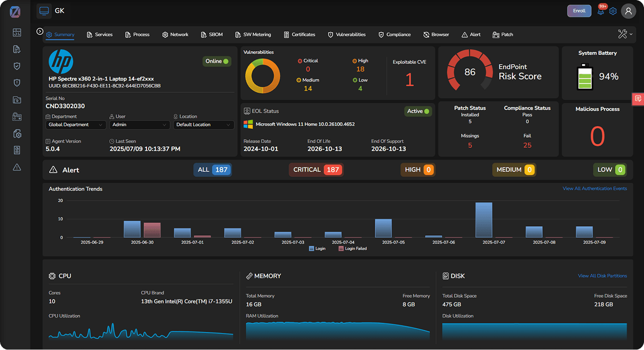Switch to the Alert tab
Screen dimensions: 644x350
click(x=471, y=35)
